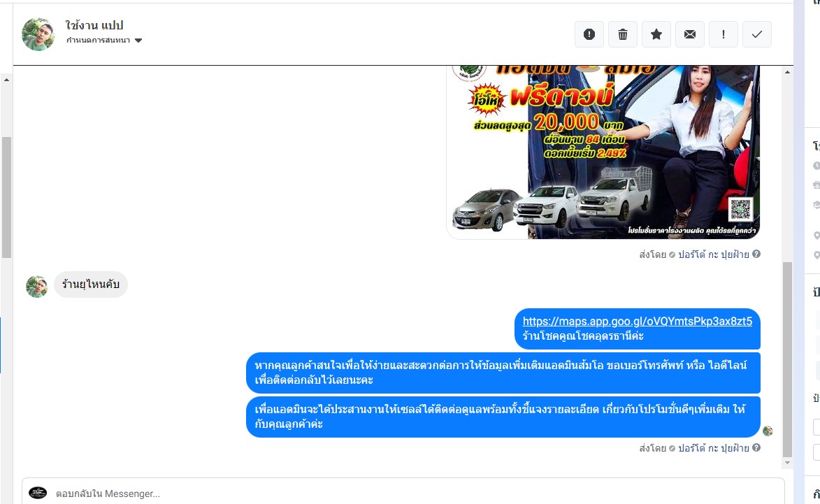
Task: Open the customer profile picture in the header
Action: (x=38, y=34)
